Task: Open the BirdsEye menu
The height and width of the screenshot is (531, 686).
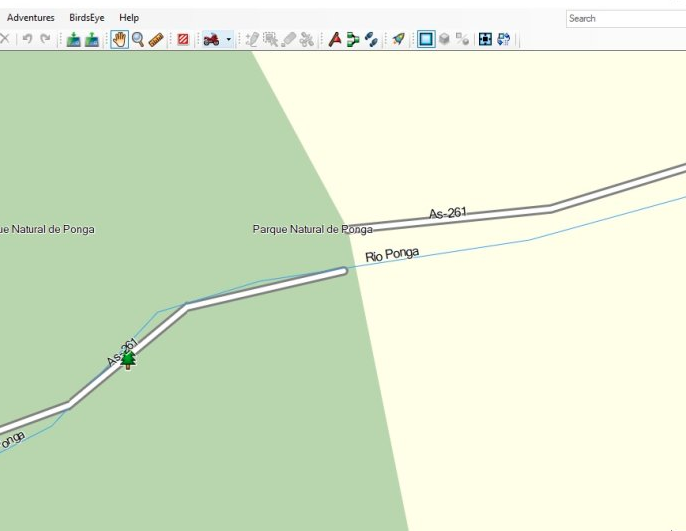Action: tap(87, 18)
